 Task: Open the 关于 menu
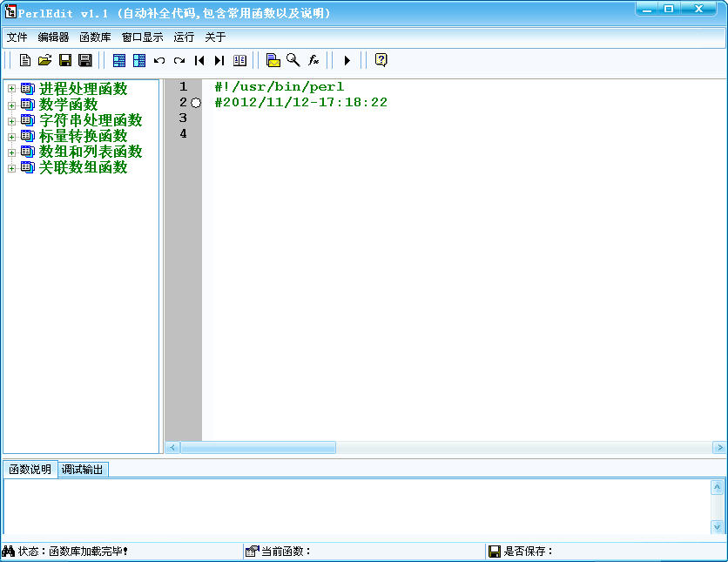click(x=215, y=37)
